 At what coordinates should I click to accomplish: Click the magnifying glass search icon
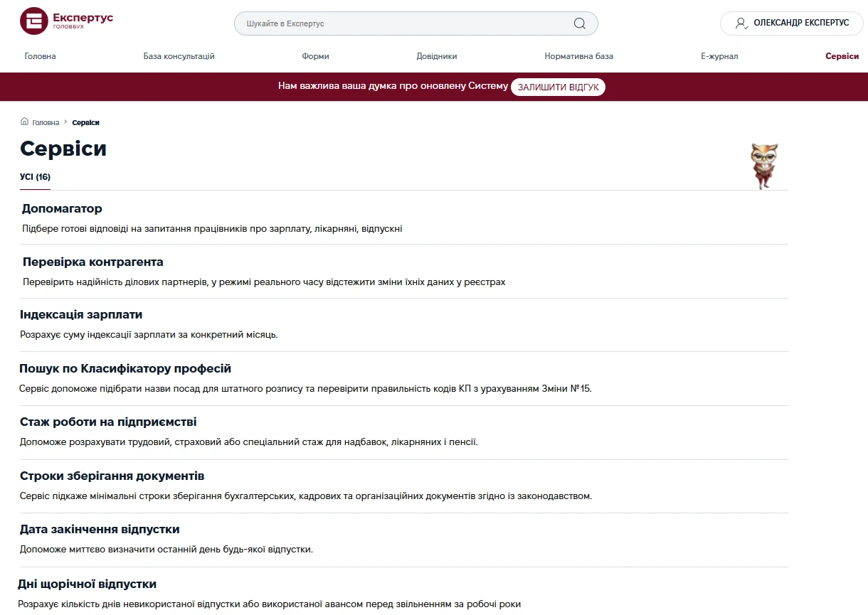(x=579, y=23)
